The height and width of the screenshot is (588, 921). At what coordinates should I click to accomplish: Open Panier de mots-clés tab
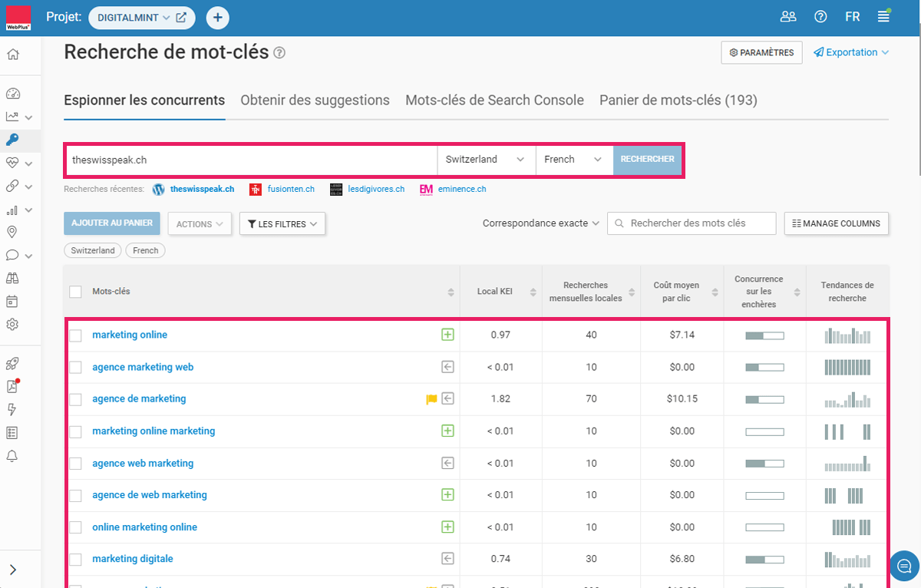pos(678,101)
